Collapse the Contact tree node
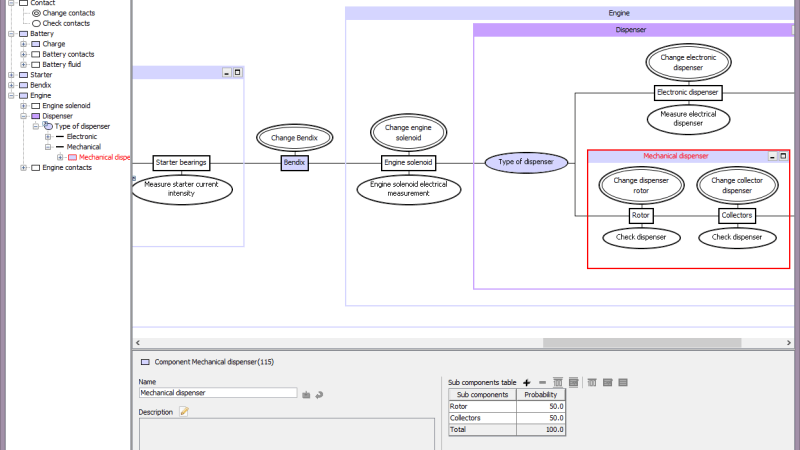Screen dimensions: 800x450 tap(11, 3)
